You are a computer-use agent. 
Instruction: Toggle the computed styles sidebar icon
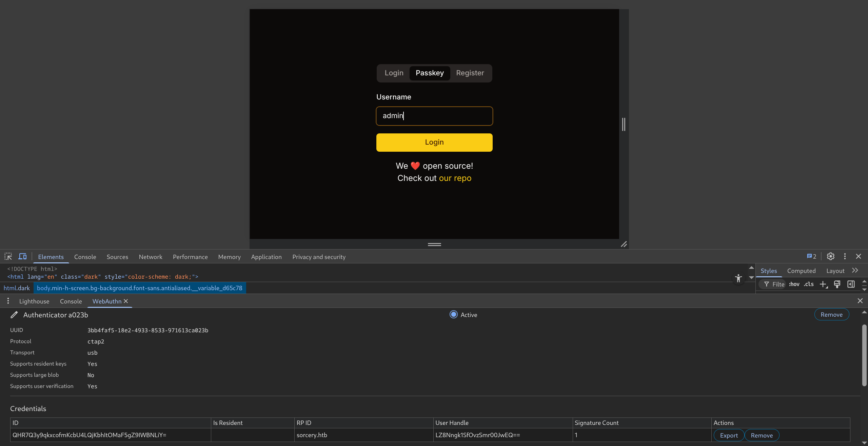851,284
